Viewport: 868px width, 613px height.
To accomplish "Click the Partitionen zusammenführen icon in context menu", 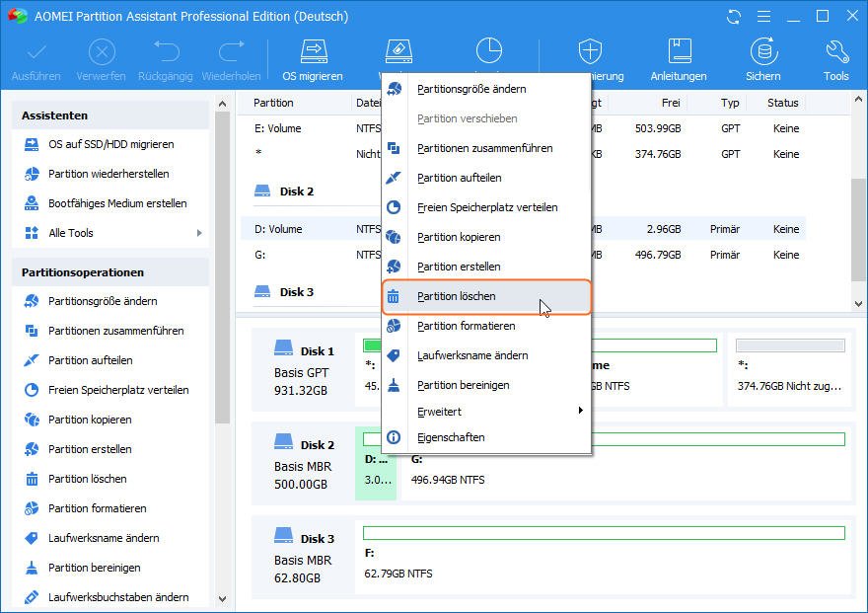I will click(393, 148).
